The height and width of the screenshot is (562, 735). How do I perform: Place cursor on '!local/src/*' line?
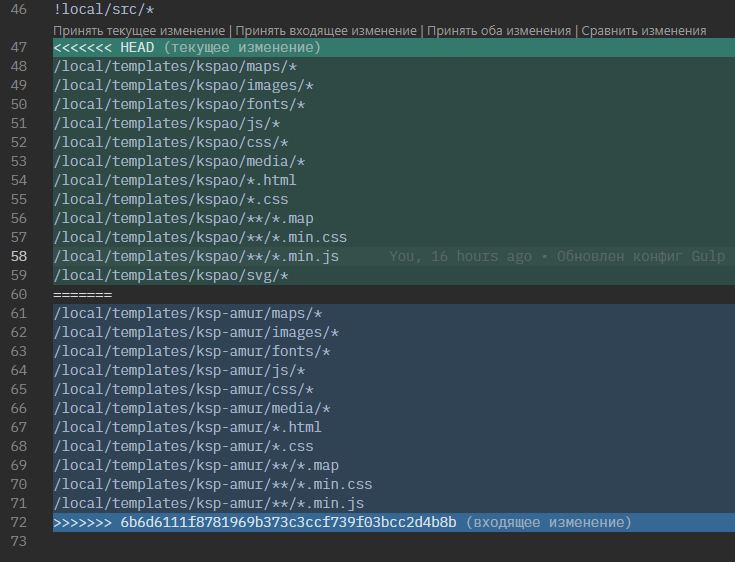pyautogui.click(x=104, y=10)
